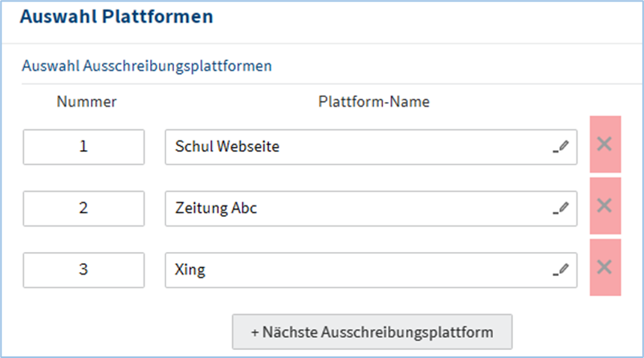Click the Auswahl Plattformen heading
Screen dimensions: 644x358
(116, 17)
